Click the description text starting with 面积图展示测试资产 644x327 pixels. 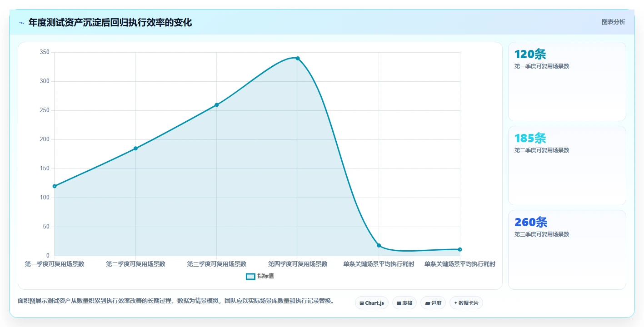coord(176,301)
